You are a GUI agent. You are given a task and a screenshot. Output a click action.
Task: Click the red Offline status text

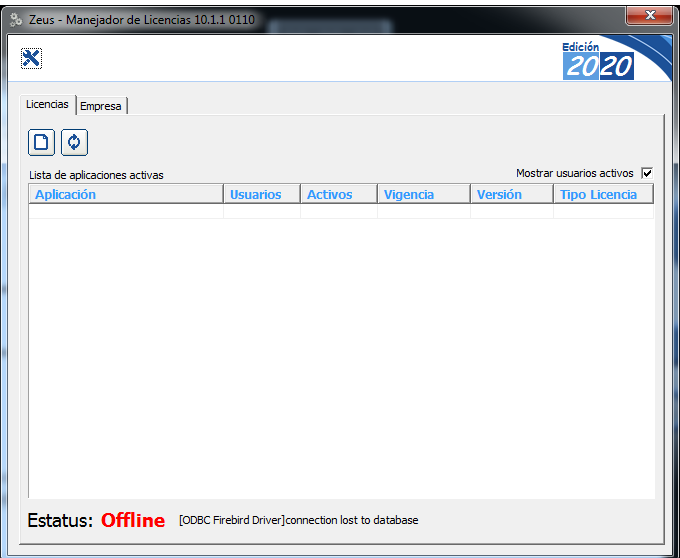133,521
